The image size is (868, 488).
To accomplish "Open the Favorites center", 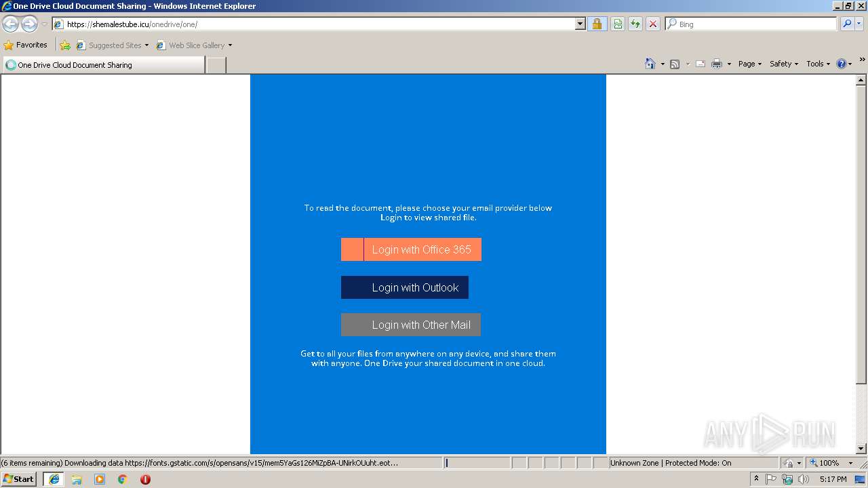I will [x=25, y=45].
